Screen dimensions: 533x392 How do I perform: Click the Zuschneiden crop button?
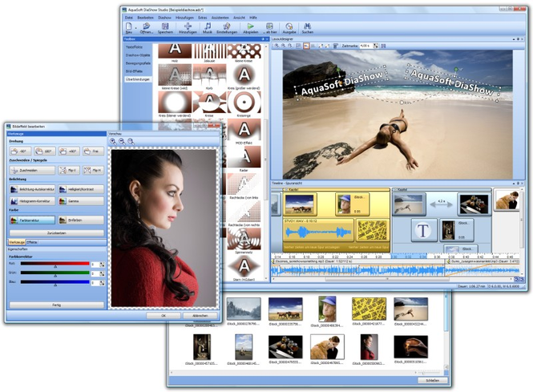click(x=32, y=170)
